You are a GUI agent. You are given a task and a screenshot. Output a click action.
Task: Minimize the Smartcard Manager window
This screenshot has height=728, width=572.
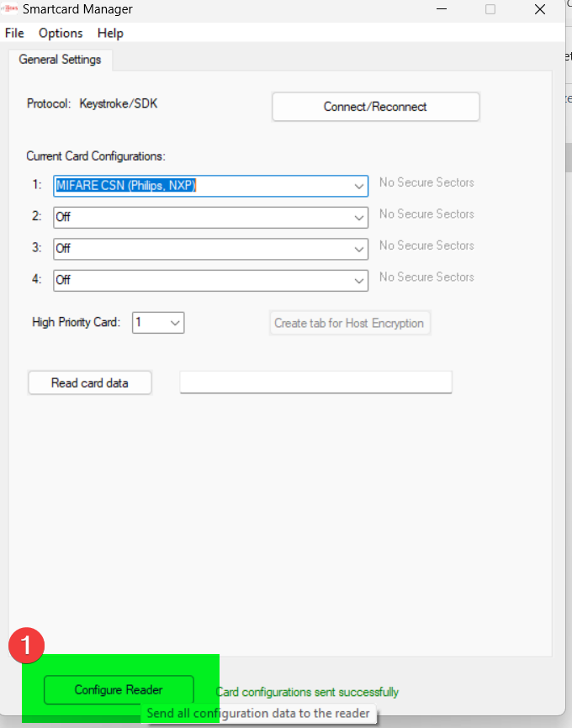coord(437,9)
